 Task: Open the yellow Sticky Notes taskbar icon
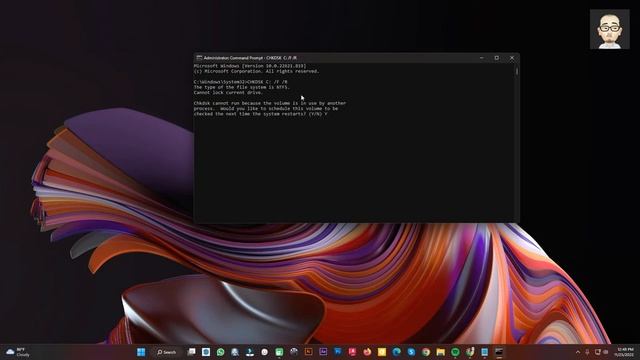382,352
